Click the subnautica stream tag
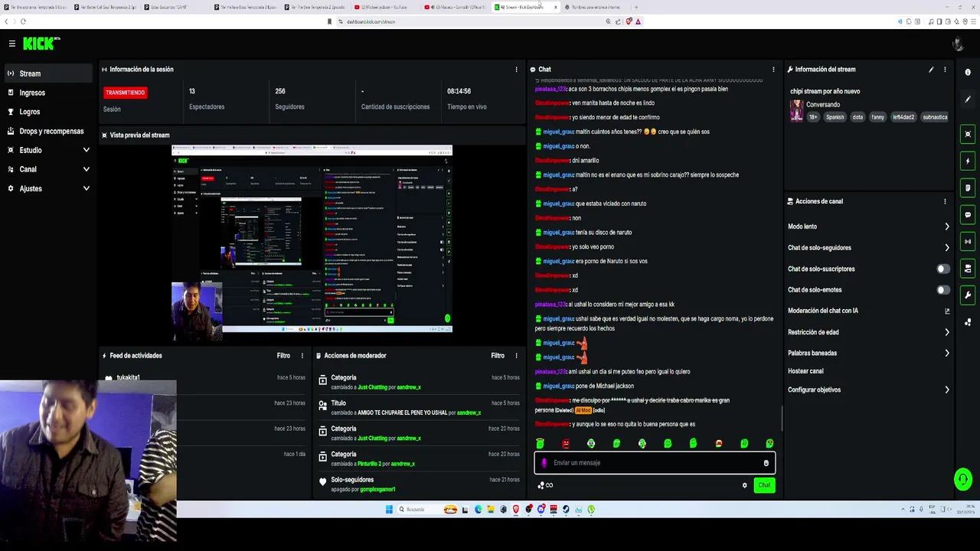This screenshot has height=551, width=980. click(x=935, y=117)
